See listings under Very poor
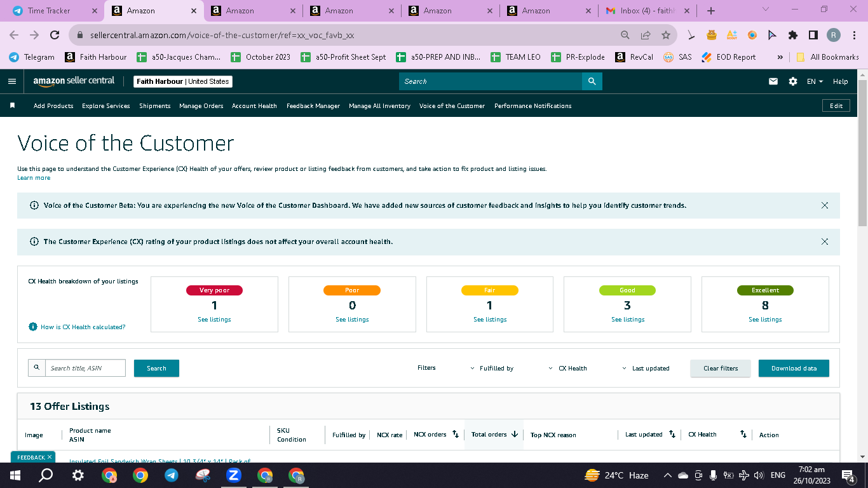Image resolution: width=868 pixels, height=488 pixels. 214,320
